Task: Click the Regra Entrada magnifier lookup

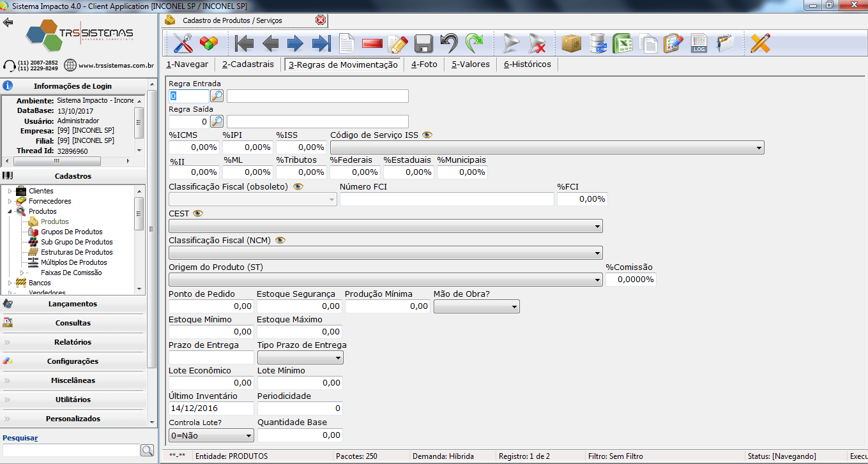Action: pyautogui.click(x=217, y=96)
